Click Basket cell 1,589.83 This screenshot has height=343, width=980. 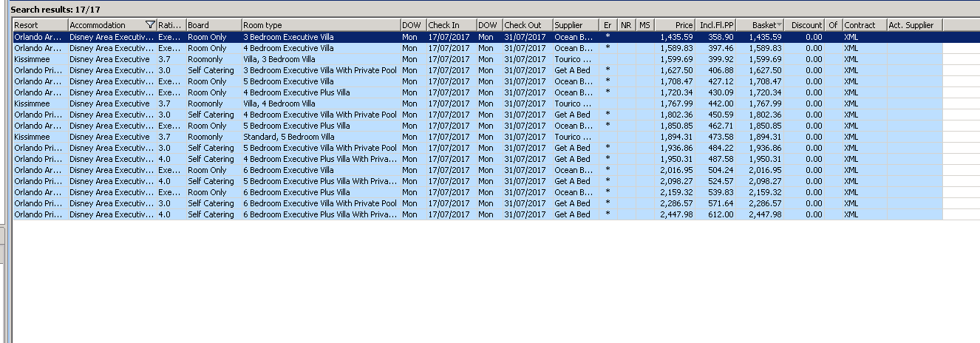760,48
